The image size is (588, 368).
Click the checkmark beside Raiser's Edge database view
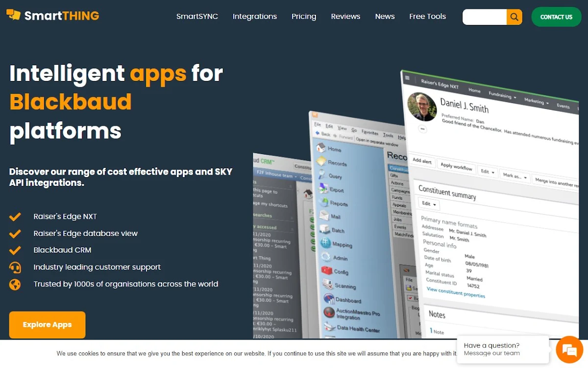[15, 234]
